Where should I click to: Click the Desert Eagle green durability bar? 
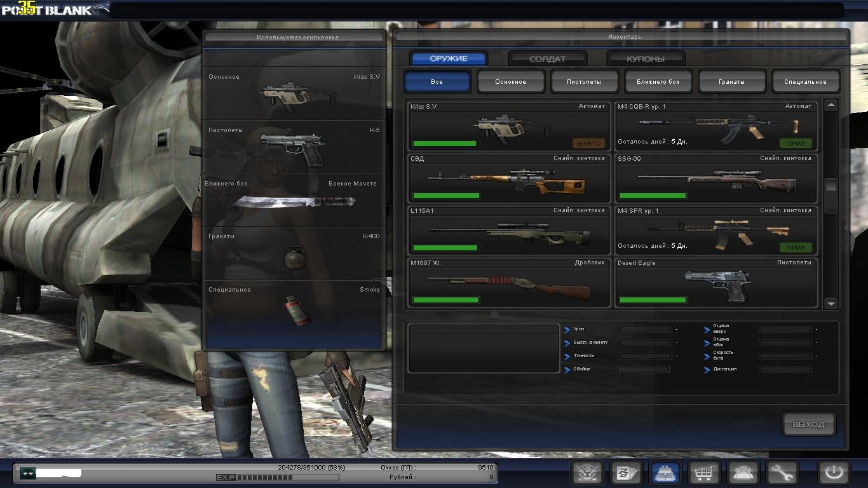[x=653, y=300]
